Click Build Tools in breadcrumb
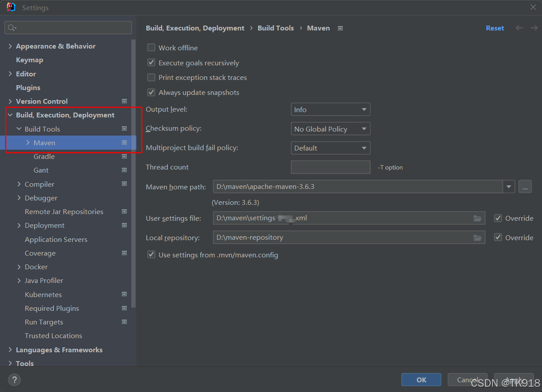 coord(276,28)
